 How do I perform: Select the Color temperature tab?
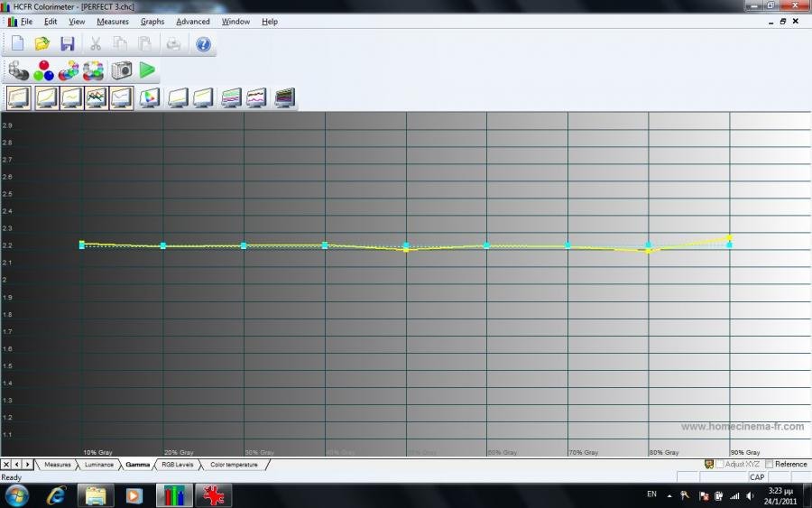click(x=234, y=465)
